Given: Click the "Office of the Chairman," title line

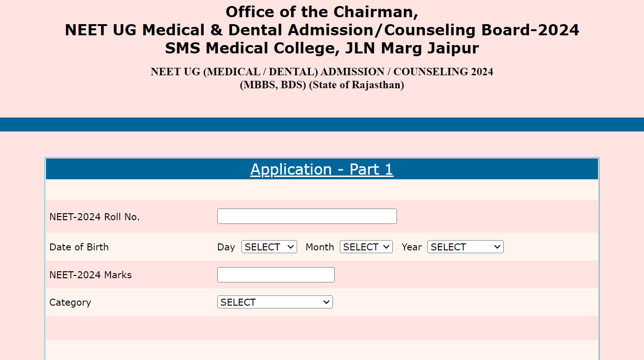Looking at the screenshot, I should (x=322, y=11).
